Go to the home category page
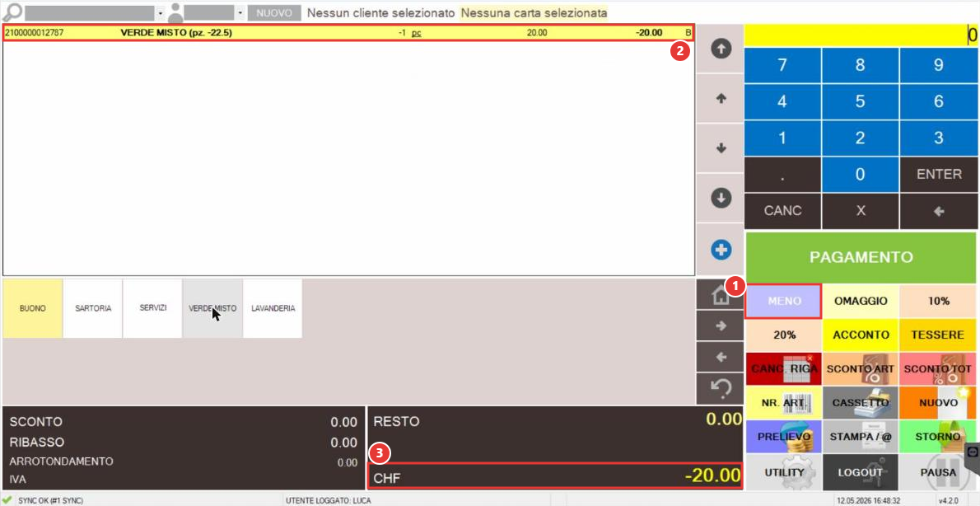Screen dimensions: 980x506 [x=721, y=294]
